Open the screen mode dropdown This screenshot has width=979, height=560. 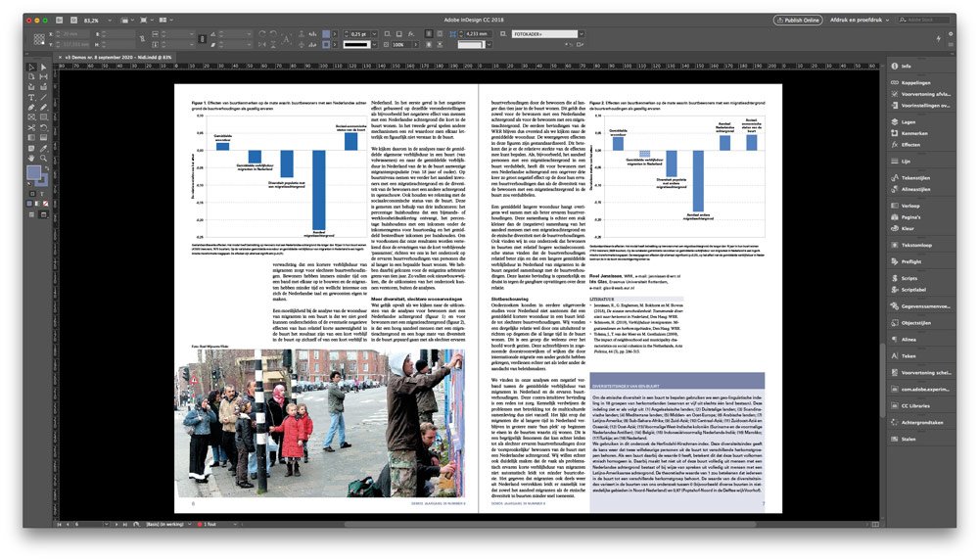146,21
